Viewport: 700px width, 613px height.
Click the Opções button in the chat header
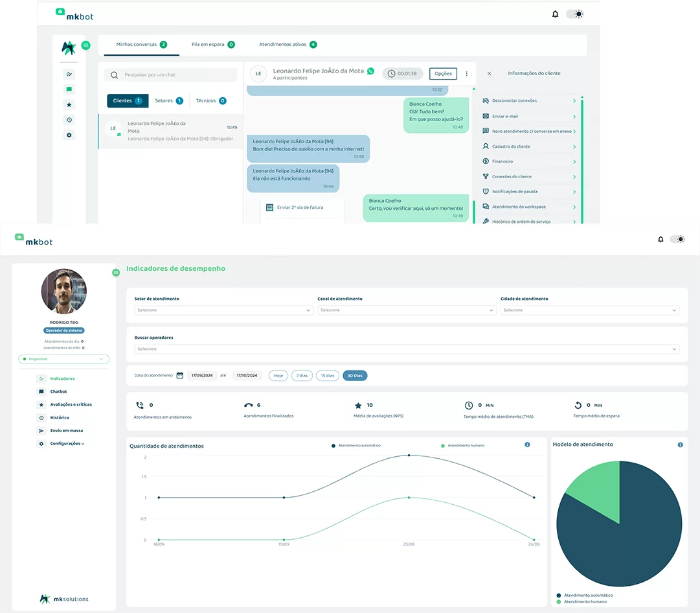pyautogui.click(x=443, y=74)
